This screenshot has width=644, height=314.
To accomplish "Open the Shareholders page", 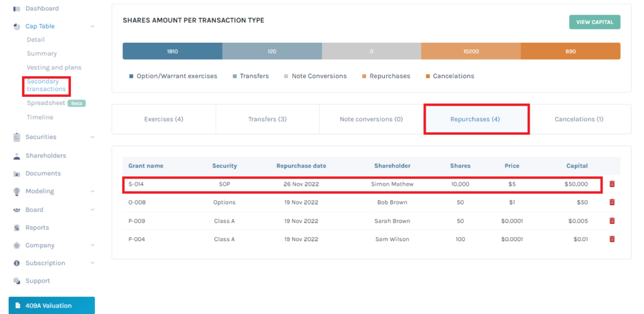I will (x=45, y=156).
